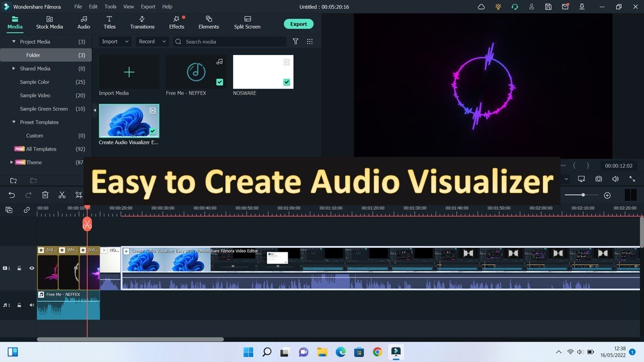Click the media filter funnel icon
Image resolution: width=644 pixels, height=362 pixels.
tap(296, 42)
